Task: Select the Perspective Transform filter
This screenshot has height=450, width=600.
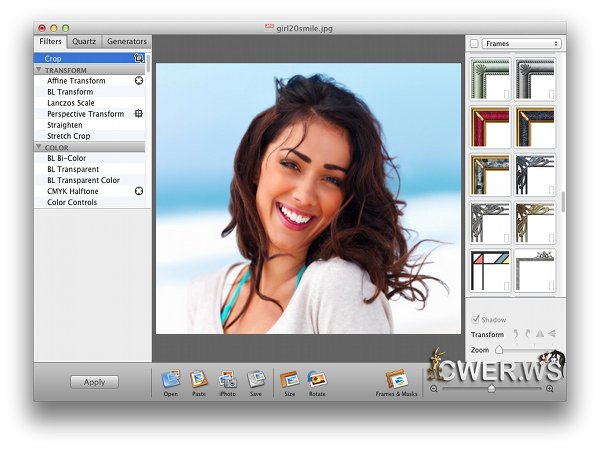Action: (85, 114)
